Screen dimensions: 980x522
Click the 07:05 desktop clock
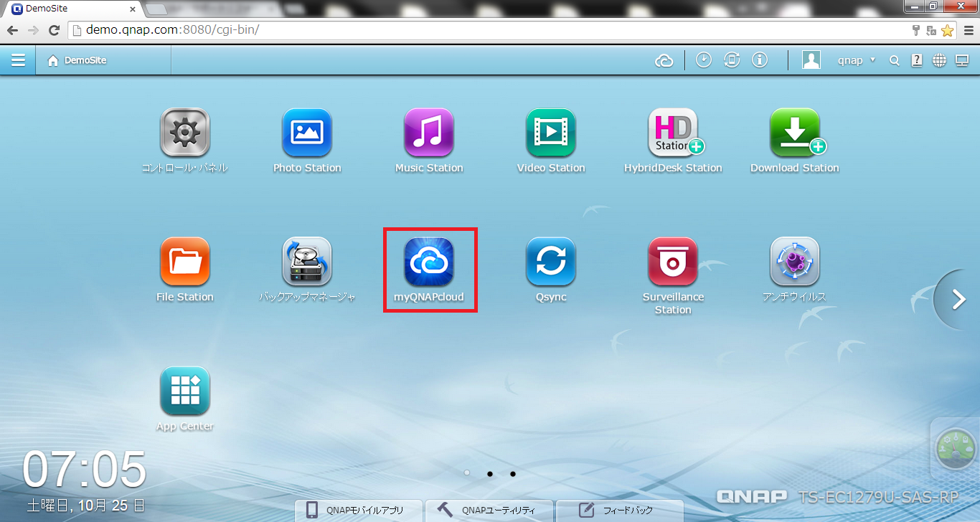pos(85,470)
